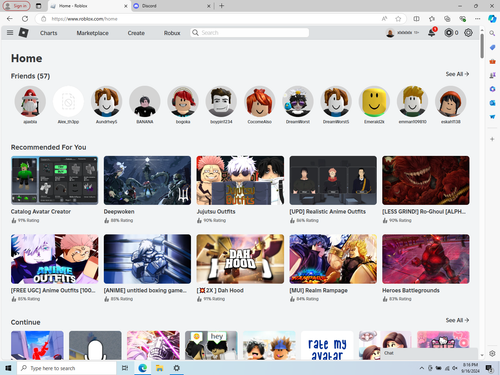Open the Ro-Ghoul game thumbnail
The height and width of the screenshot is (375, 500).
click(x=426, y=180)
